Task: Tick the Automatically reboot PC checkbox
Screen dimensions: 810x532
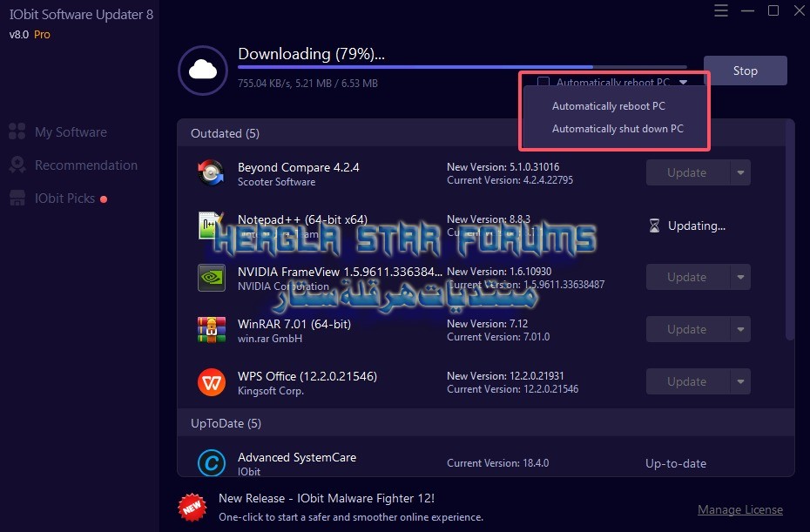Action: point(543,82)
